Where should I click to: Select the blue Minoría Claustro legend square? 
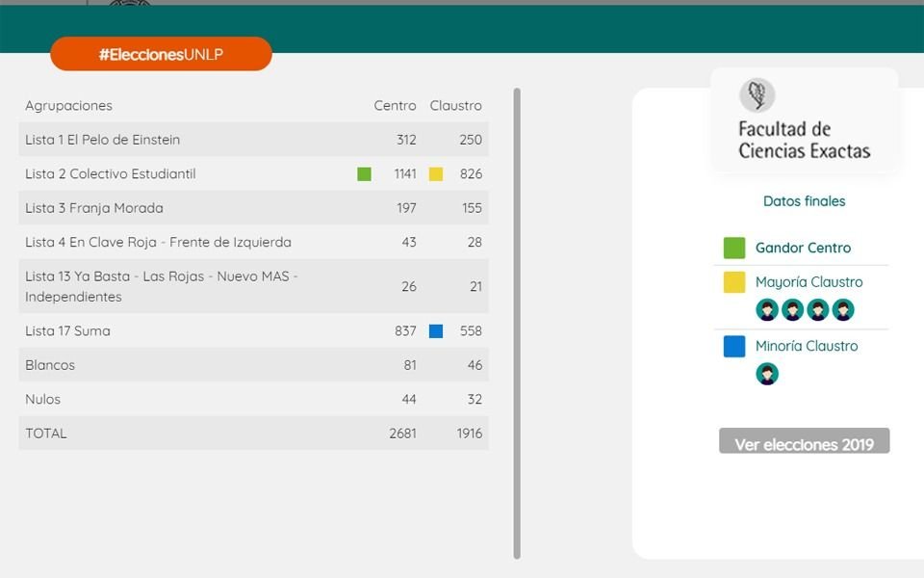point(734,346)
